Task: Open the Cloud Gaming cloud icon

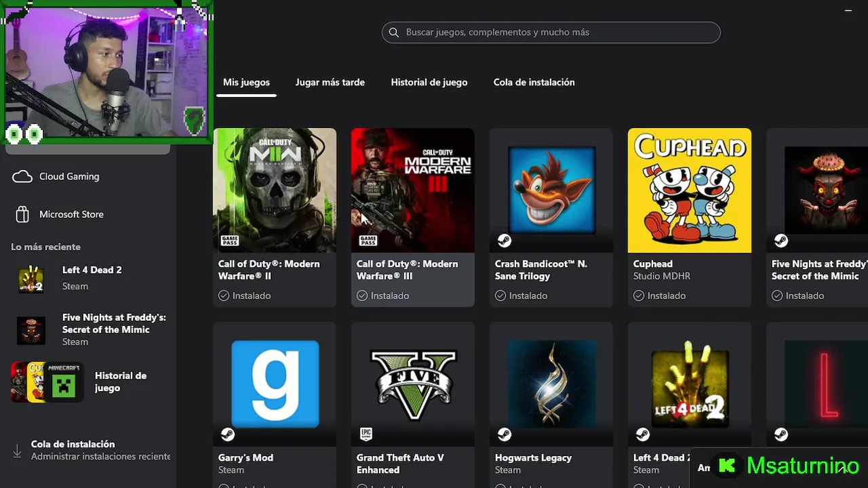Action: coord(22,176)
